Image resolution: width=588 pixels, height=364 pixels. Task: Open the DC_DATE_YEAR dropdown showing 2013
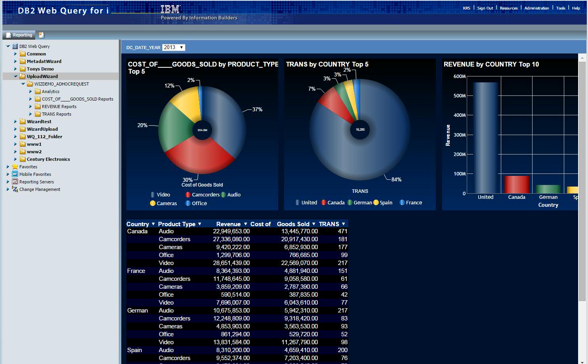point(174,48)
